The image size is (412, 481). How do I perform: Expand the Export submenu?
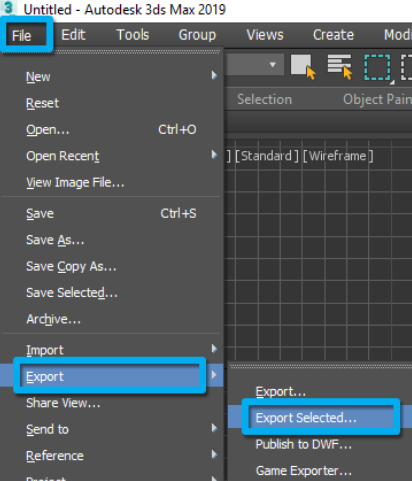pyautogui.click(x=111, y=376)
